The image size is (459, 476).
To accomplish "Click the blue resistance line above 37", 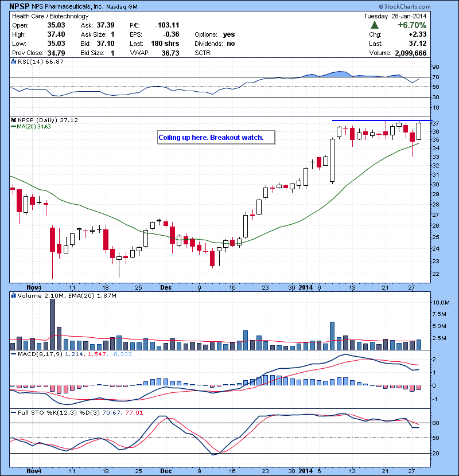I will tap(382, 120).
